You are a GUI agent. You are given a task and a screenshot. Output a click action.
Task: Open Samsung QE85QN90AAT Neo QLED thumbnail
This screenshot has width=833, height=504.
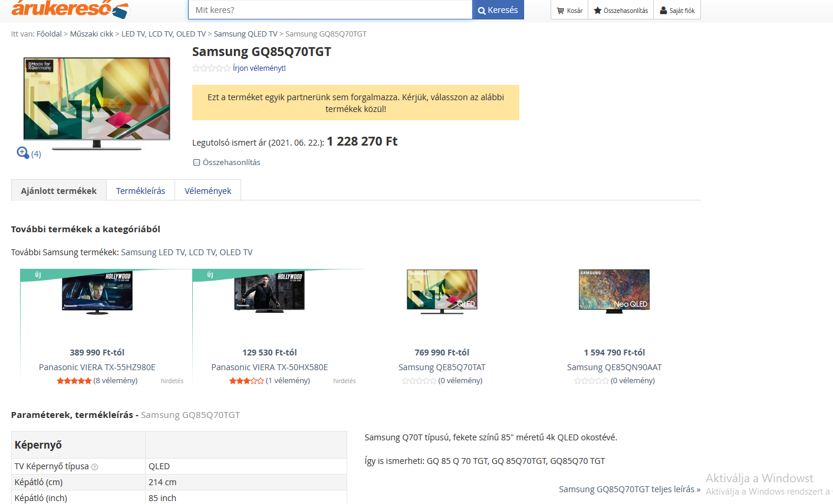pyautogui.click(x=614, y=291)
